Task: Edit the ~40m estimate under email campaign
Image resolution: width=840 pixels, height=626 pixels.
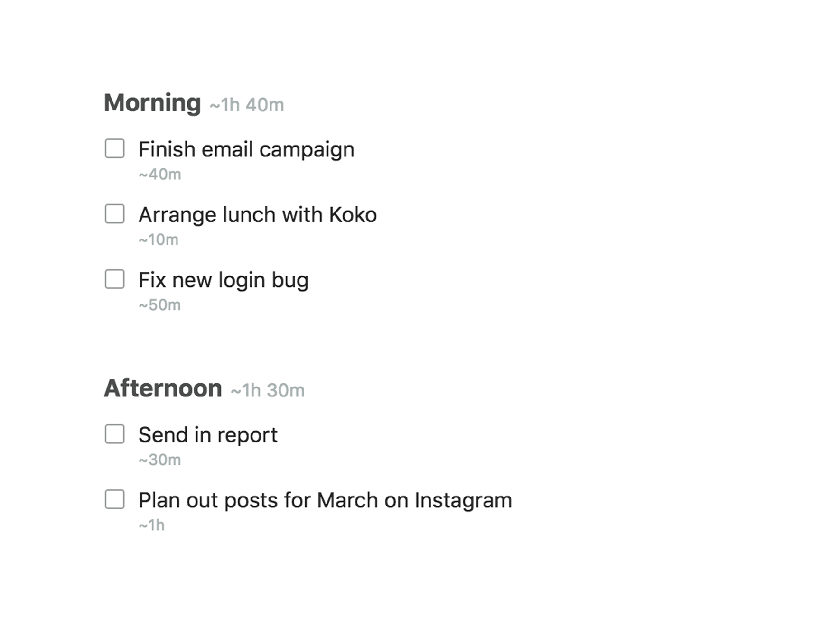Action: 160,175
